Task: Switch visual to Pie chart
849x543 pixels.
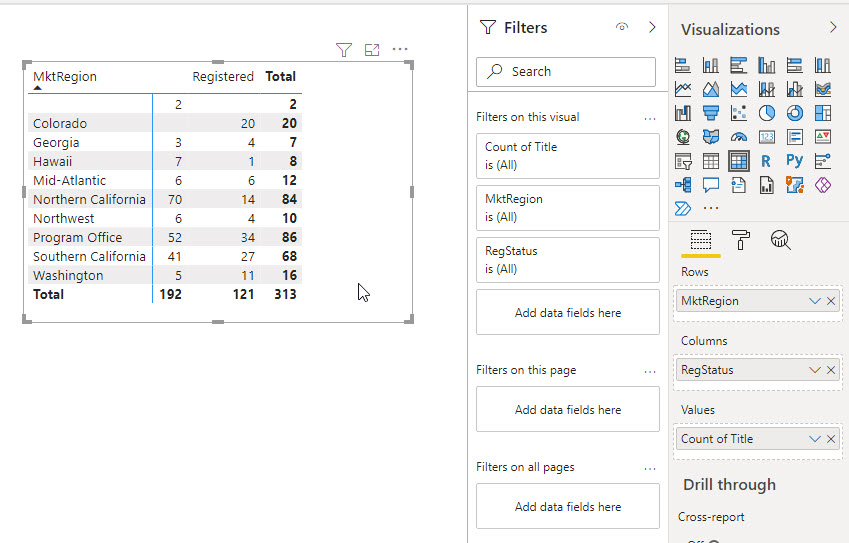Action: tap(767, 113)
